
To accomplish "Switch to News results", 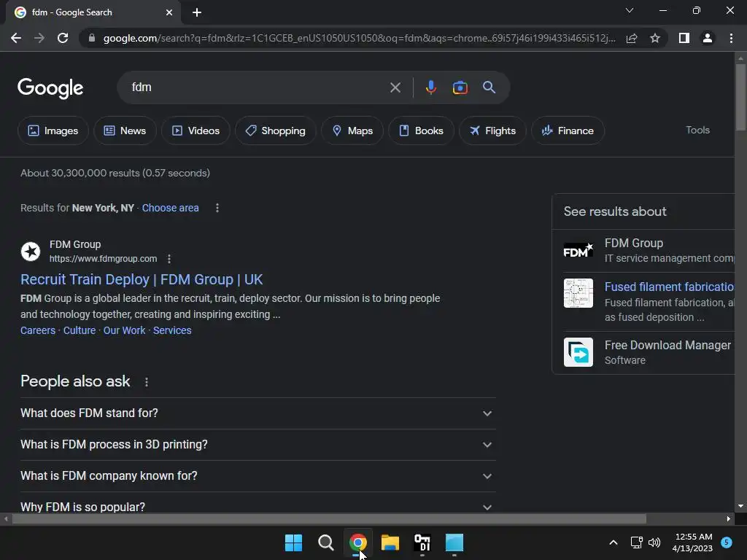I will click(x=125, y=131).
